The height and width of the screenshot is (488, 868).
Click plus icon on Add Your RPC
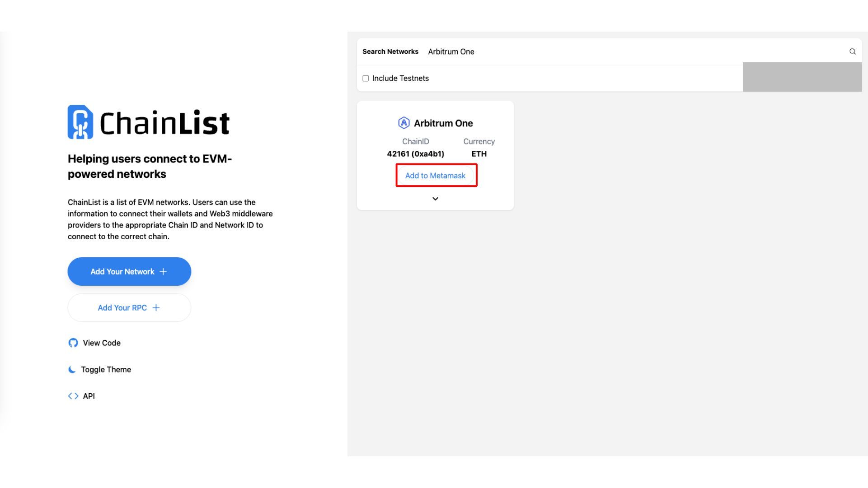click(156, 308)
